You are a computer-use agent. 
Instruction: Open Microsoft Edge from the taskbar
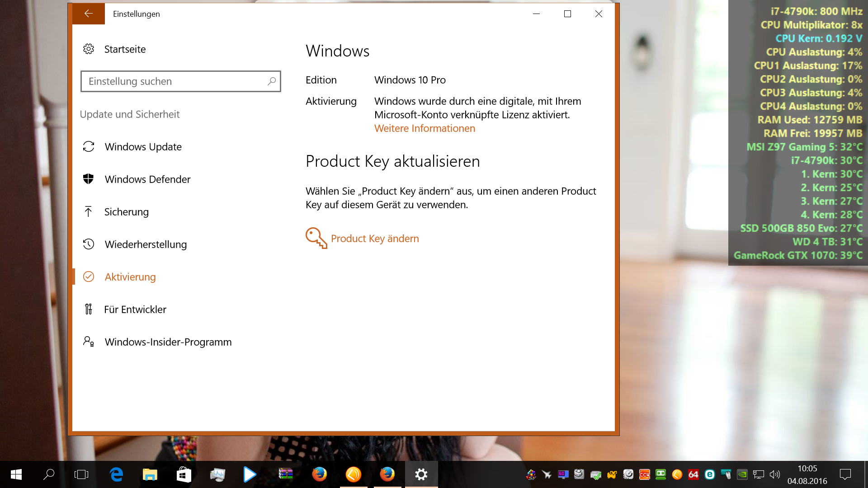116,474
